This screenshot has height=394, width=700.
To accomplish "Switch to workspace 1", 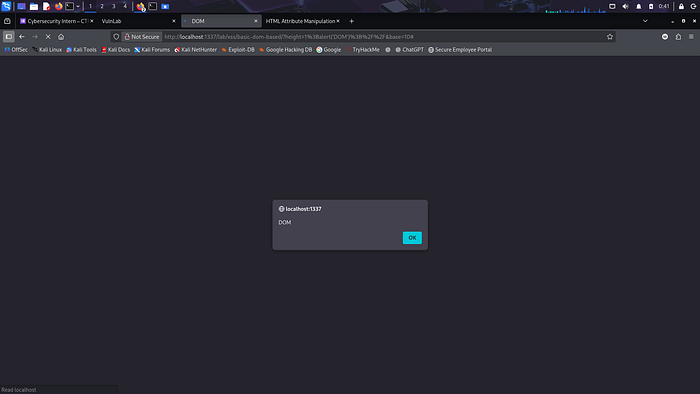I will point(90,6).
